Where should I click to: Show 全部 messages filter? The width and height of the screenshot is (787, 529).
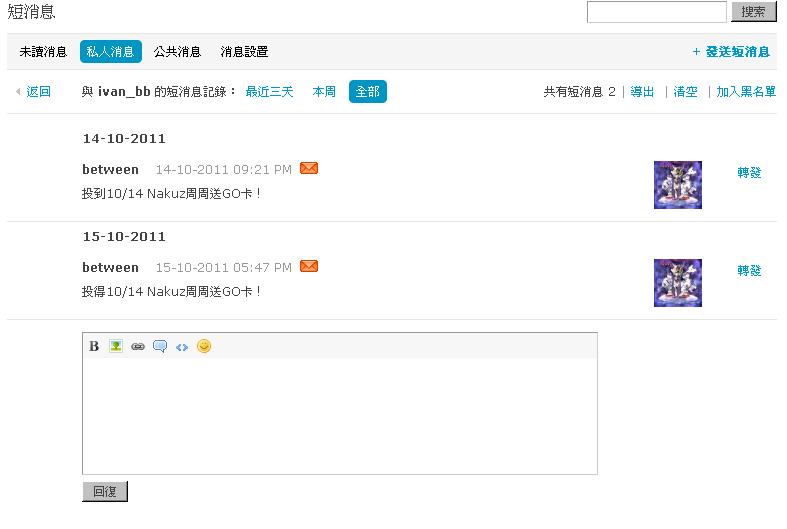click(367, 91)
